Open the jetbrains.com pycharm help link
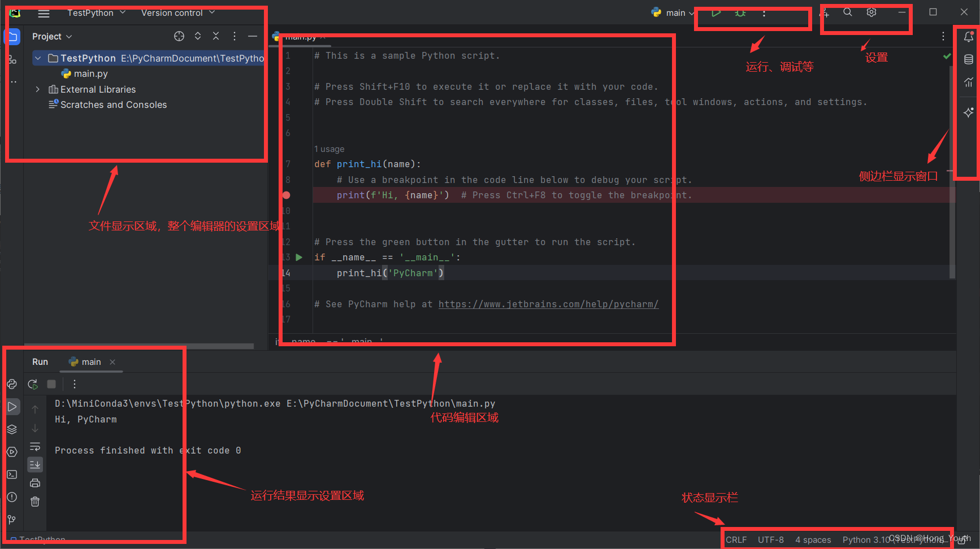Image resolution: width=980 pixels, height=549 pixels. tap(548, 304)
